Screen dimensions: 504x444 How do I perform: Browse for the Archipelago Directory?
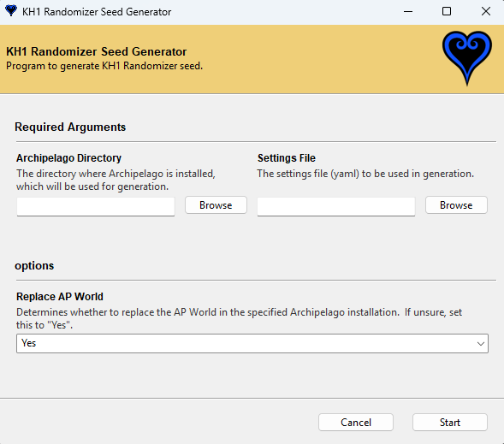(216, 205)
